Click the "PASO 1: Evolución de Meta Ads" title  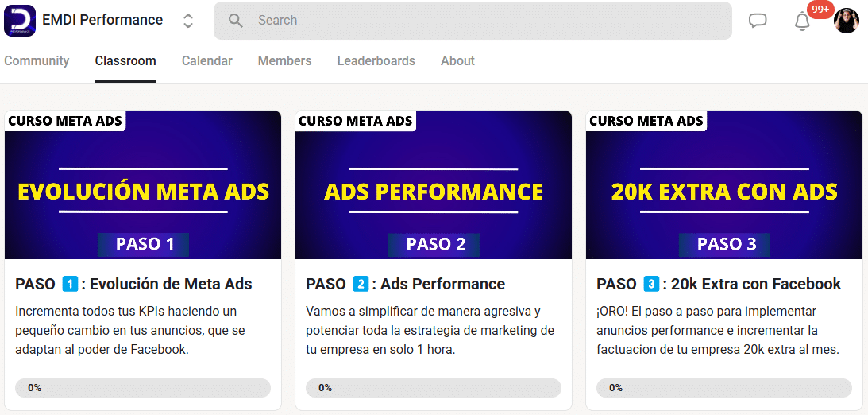pyautogui.click(x=133, y=284)
